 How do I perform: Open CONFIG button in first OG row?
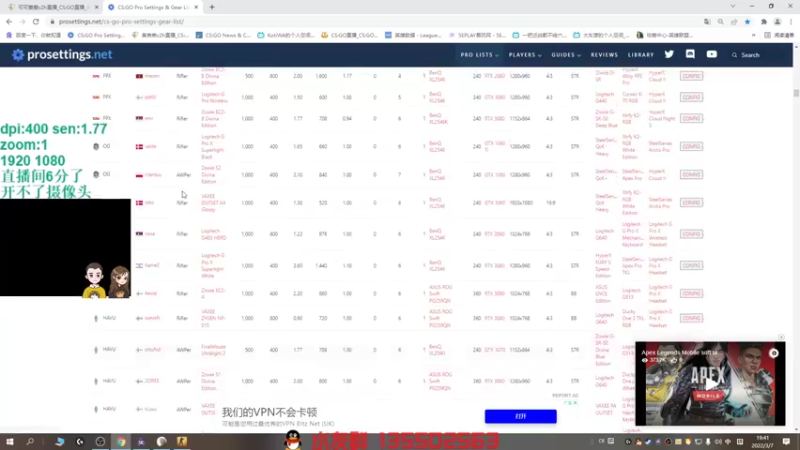coord(691,146)
